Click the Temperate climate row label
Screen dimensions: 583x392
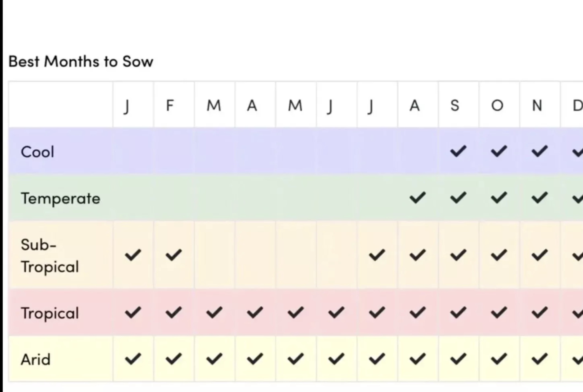[61, 198]
